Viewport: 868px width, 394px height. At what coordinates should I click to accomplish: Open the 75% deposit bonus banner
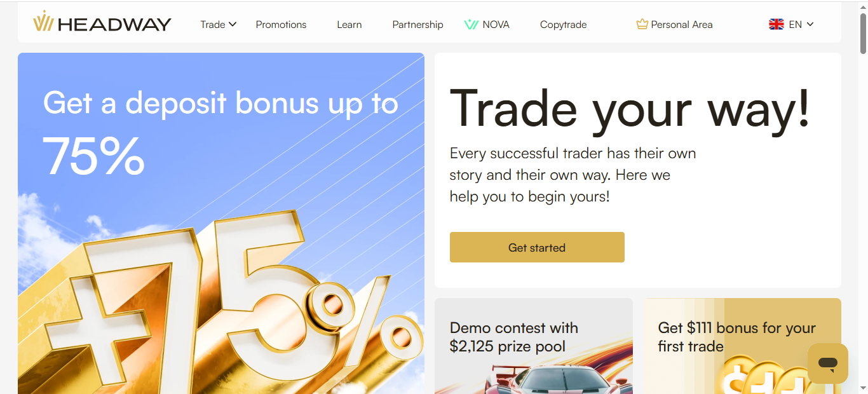[x=220, y=222]
